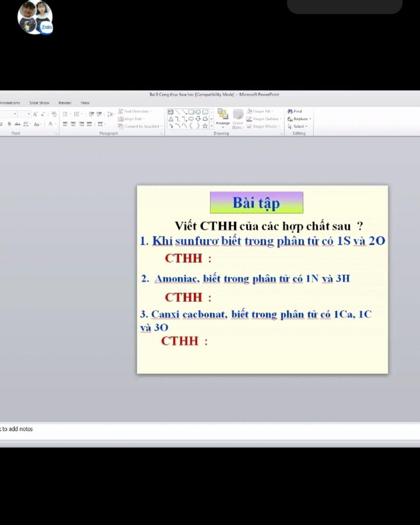
Task: Select the Left Brace shape
Action: pos(191,126)
